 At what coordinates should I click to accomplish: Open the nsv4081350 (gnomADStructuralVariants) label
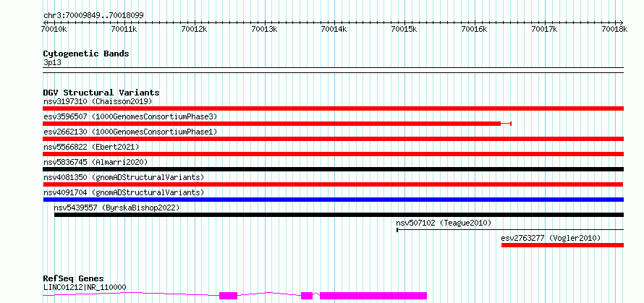pyautogui.click(x=124, y=177)
